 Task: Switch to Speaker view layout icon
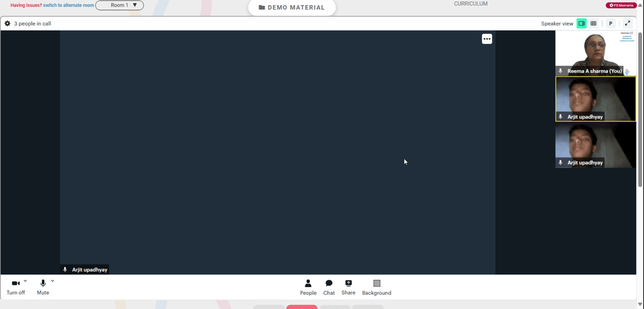[x=581, y=23]
